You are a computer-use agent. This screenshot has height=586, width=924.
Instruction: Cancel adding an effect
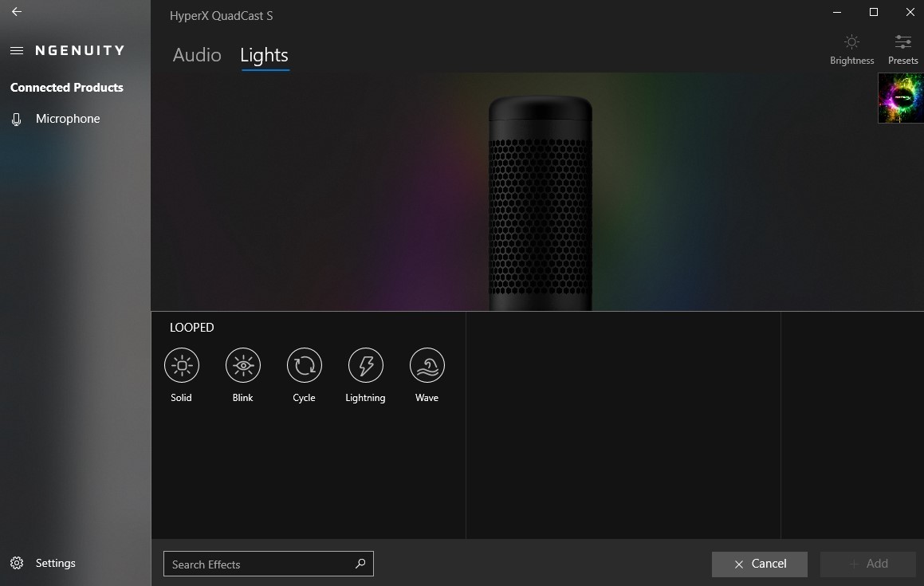tap(760, 564)
